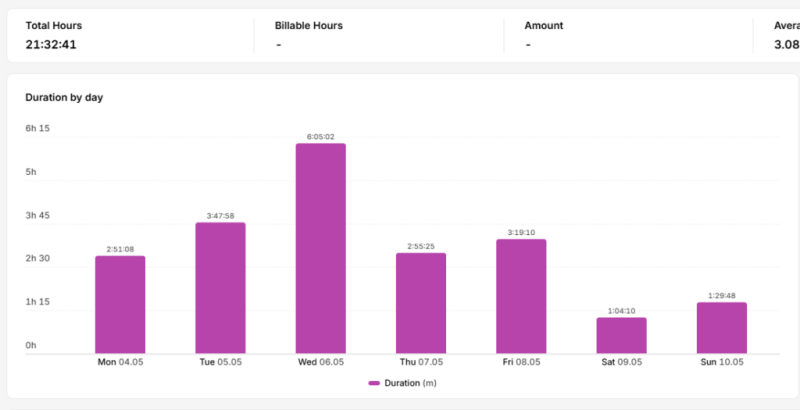Click the 3h 45 y-axis label
This screenshot has height=410, width=800.
[x=38, y=215]
